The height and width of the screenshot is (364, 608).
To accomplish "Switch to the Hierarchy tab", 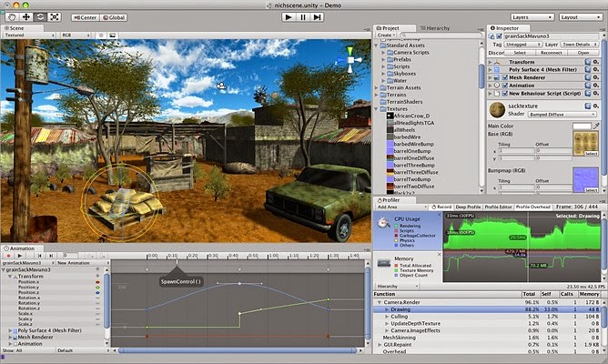I will 435,28.
